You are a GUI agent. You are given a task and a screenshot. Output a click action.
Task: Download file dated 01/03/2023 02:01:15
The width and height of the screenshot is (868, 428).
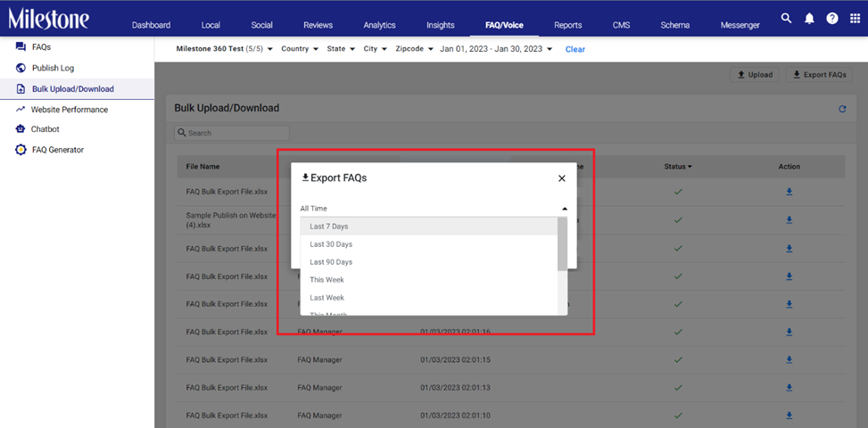click(789, 359)
